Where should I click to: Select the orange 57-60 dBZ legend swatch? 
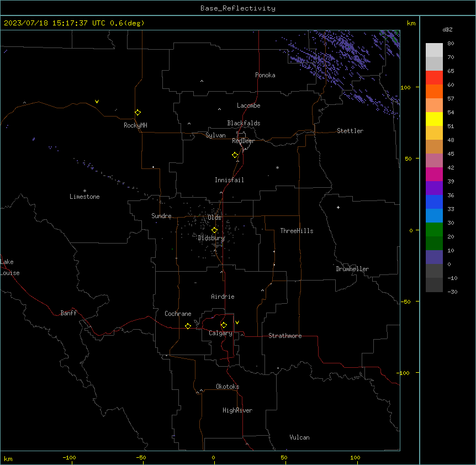434,92
